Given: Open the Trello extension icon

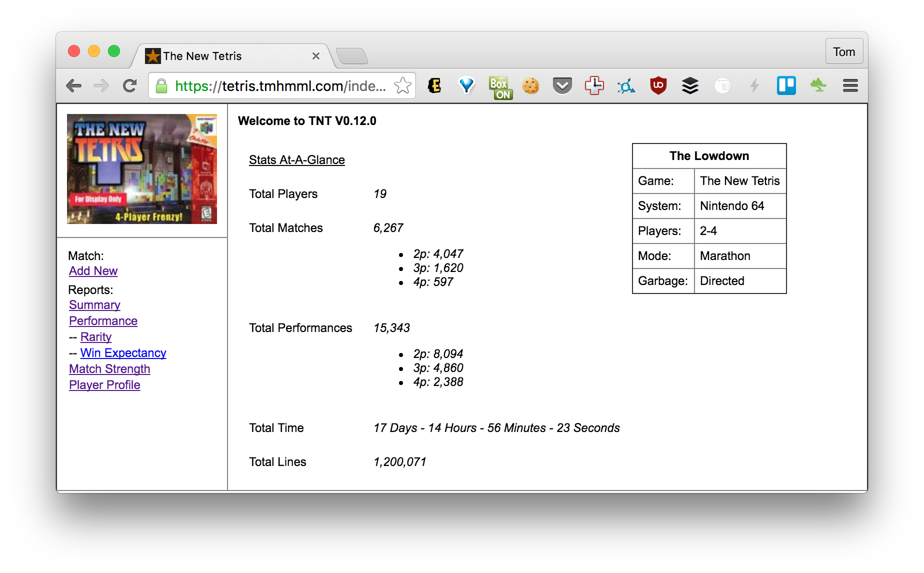Looking at the screenshot, I should [x=786, y=86].
